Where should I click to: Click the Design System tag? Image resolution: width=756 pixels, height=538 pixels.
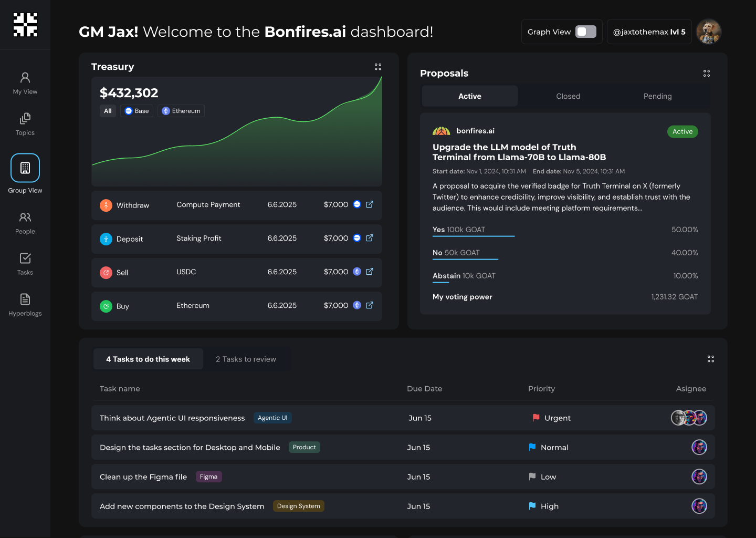298,506
